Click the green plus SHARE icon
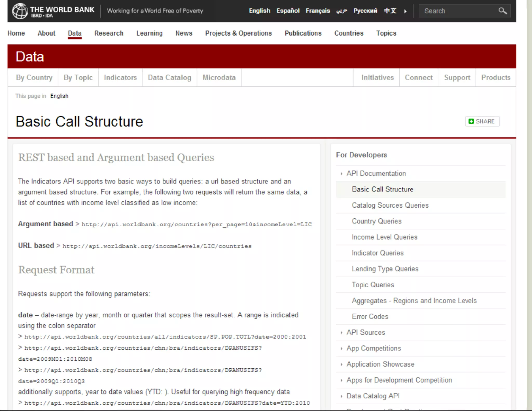 click(471, 121)
